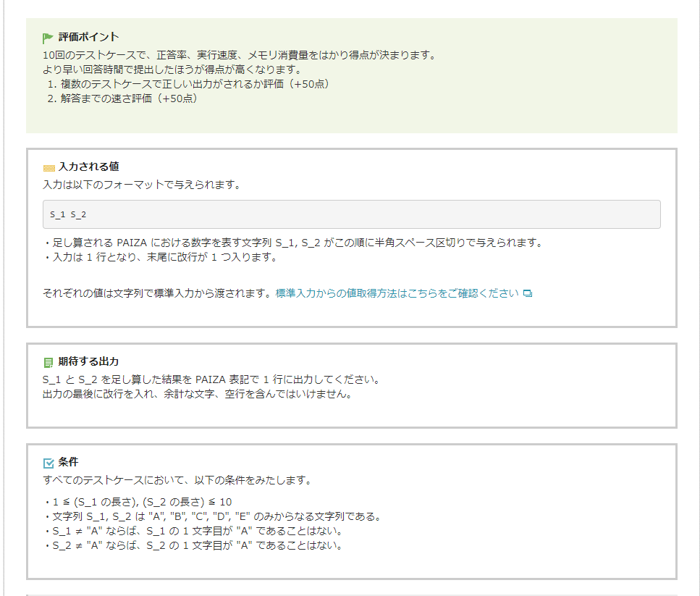Click the document icon beside 期待する出力
The height and width of the screenshot is (596, 700).
(49, 362)
